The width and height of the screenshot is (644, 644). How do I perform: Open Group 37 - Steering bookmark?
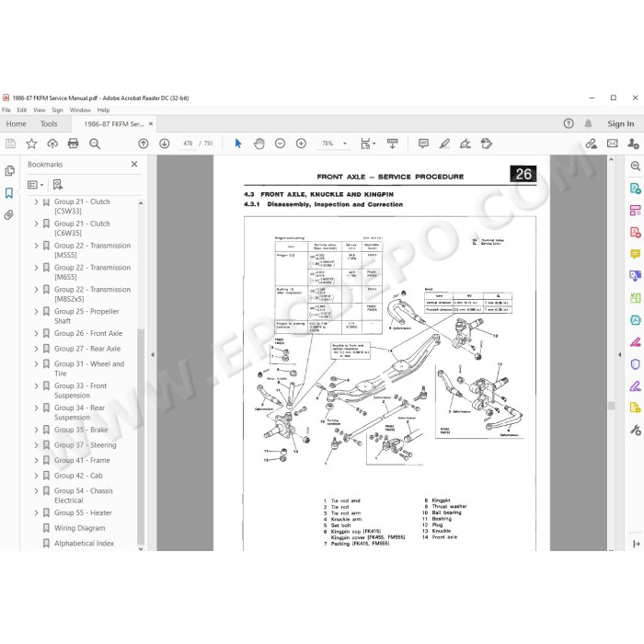[x=86, y=445]
